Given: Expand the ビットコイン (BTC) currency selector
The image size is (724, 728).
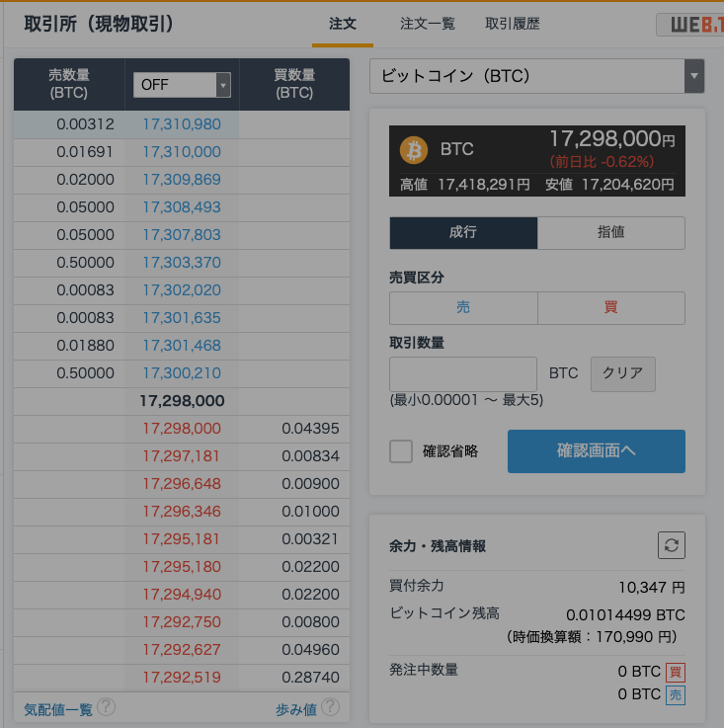Looking at the screenshot, I should click(536, 76).
